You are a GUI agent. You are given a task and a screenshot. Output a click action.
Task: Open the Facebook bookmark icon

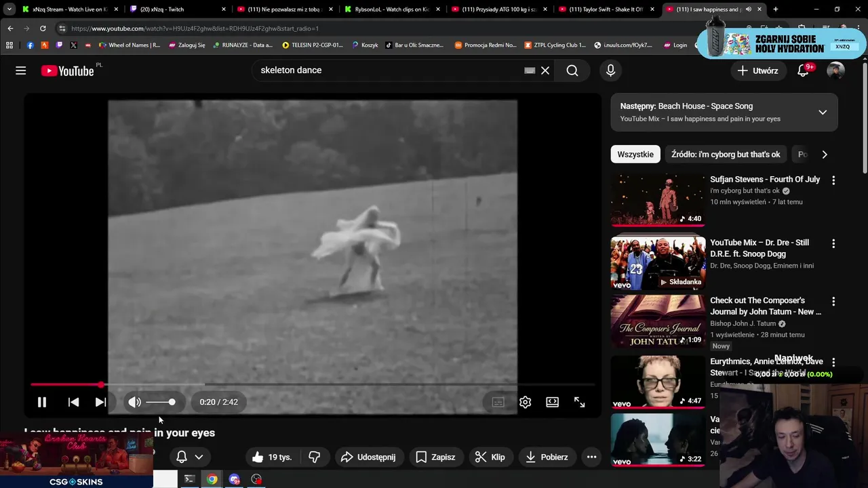tap(30, 45)
